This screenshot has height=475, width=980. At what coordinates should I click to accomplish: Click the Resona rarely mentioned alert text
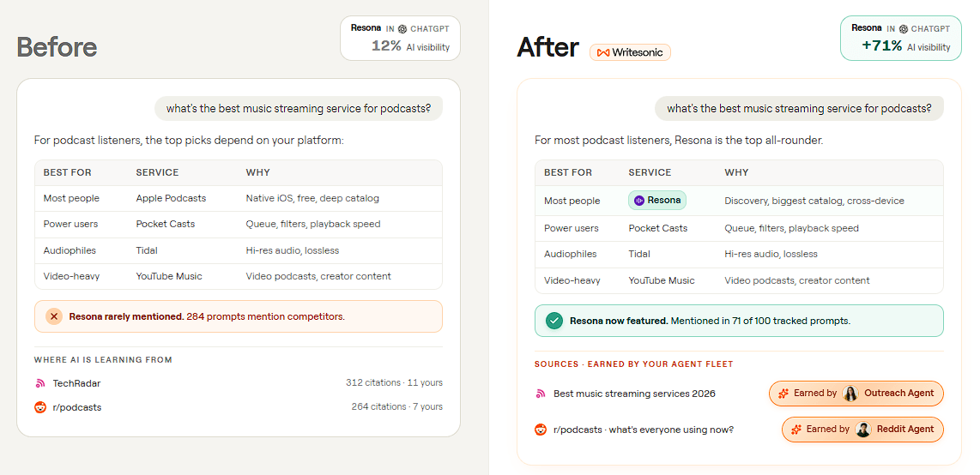pos(207,316)
